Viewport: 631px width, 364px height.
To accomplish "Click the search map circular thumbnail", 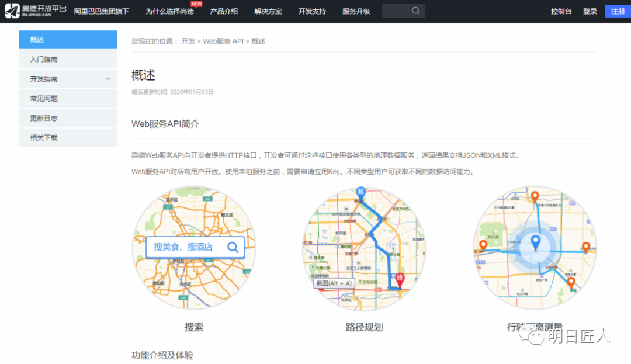I will (194, 248).
